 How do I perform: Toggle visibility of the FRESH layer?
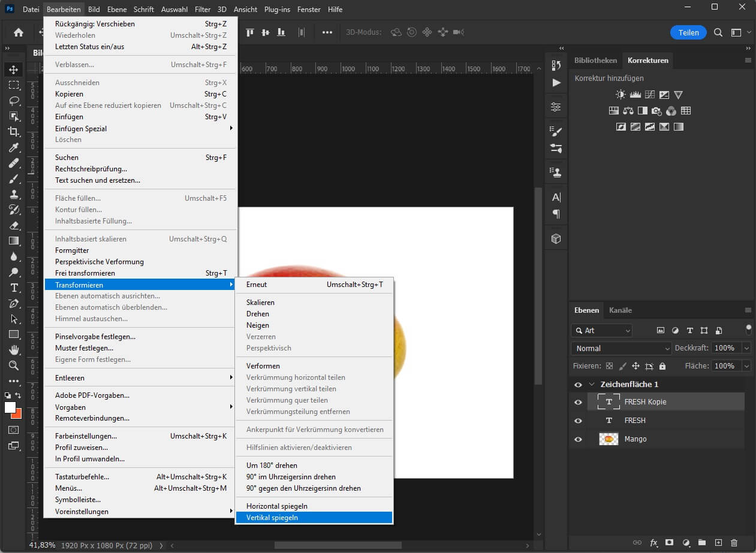tap(577, 421)
